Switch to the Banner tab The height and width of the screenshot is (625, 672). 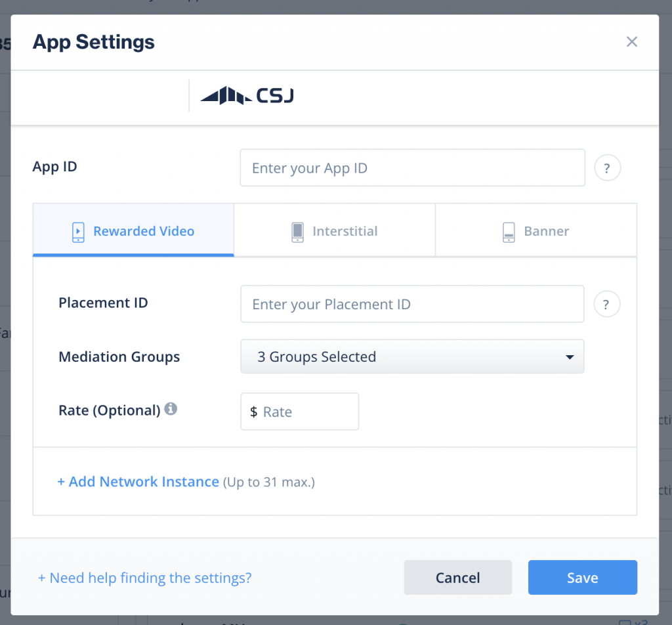[x=535, y=231]
